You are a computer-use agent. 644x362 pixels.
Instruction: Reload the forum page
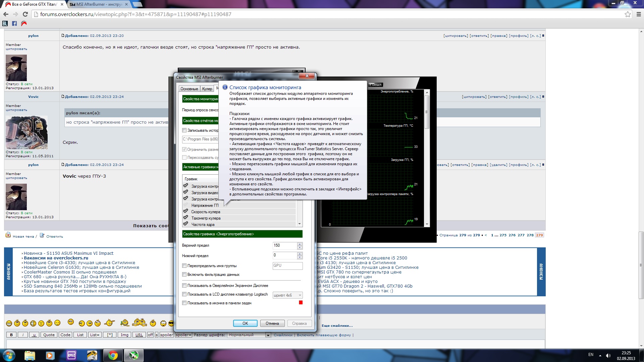[25, 14]
